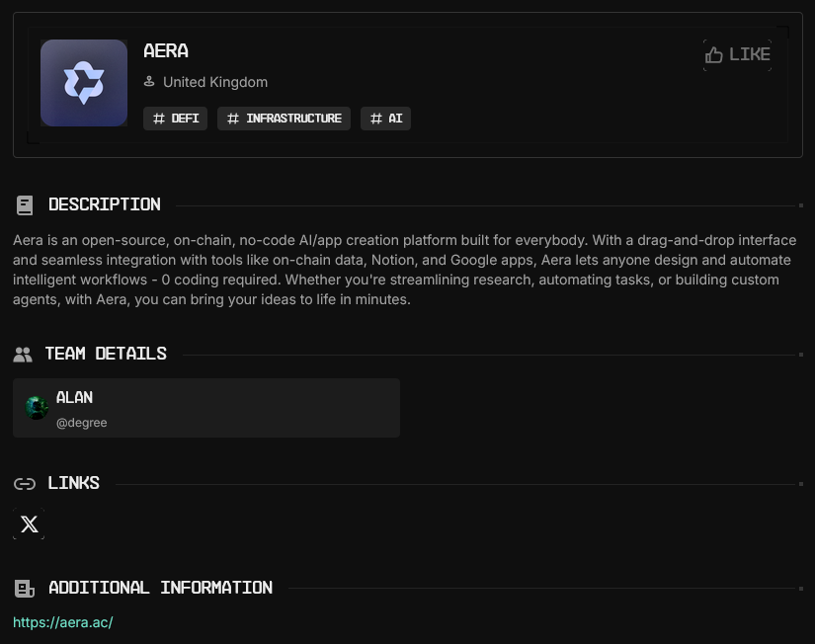815x644 pixels.
Task: Open Alan's team member card
Action: tap(206, 408)
